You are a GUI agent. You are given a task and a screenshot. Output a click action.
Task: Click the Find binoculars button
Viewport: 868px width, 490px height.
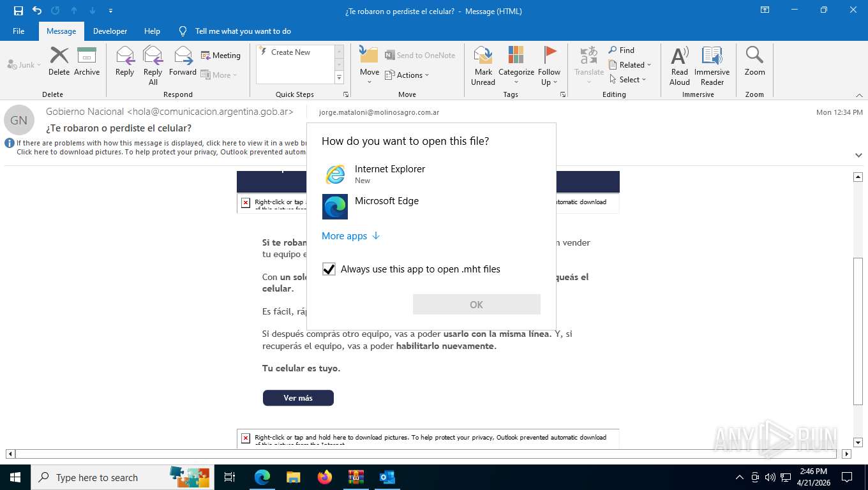(622, 50)
